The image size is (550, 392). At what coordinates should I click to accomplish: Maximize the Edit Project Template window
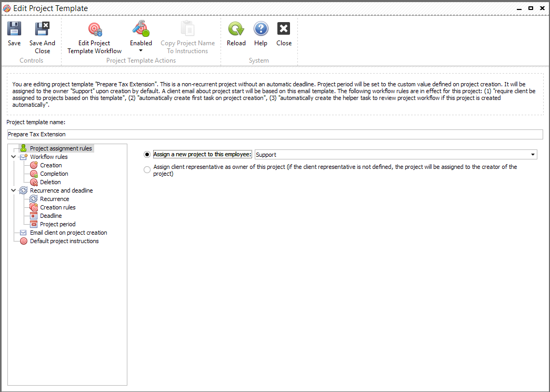coord(531,8)
